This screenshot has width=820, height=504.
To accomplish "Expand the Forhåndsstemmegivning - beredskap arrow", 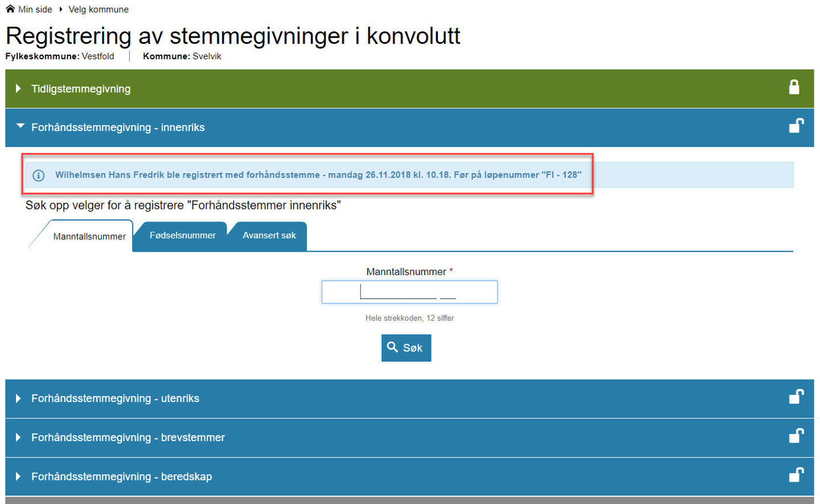I will pyautogui.click(x=18, y=477).
